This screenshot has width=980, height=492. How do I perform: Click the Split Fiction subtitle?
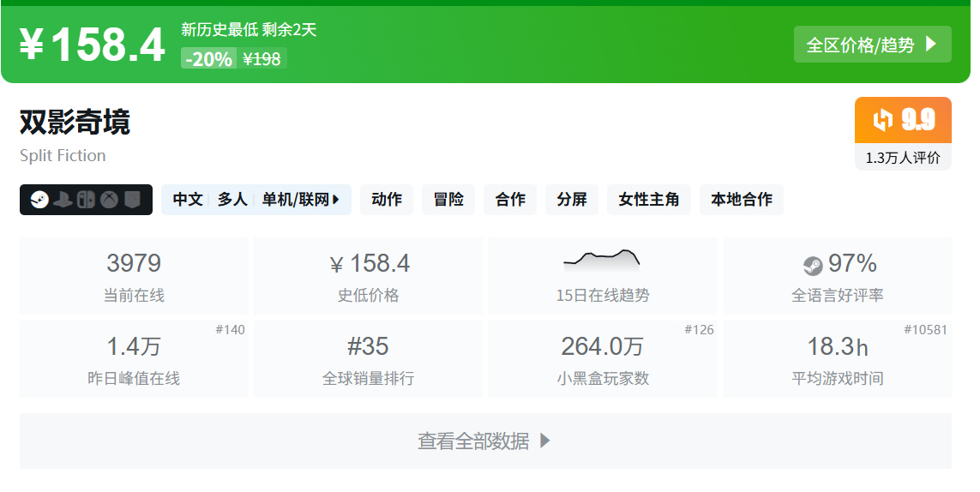(63, 156)
